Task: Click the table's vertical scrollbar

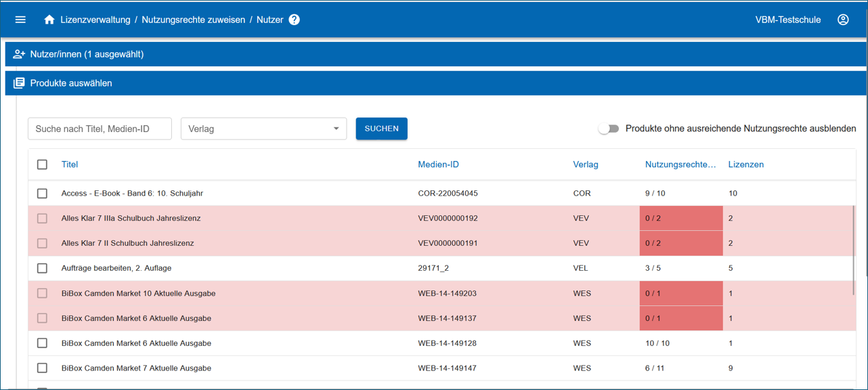Action: click(x=853, y=251)
